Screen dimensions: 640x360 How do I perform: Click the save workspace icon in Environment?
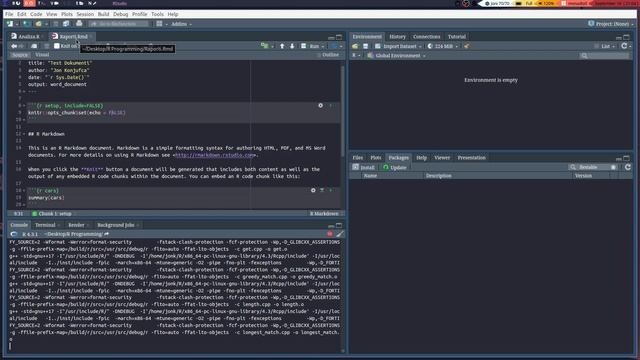[366, 46]
